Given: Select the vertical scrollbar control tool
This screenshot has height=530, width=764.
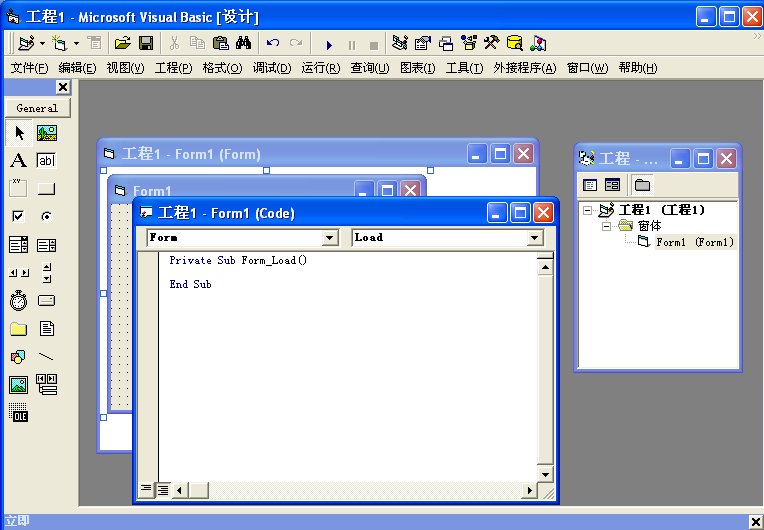Looking at the screenshot, I should point(47,273).
